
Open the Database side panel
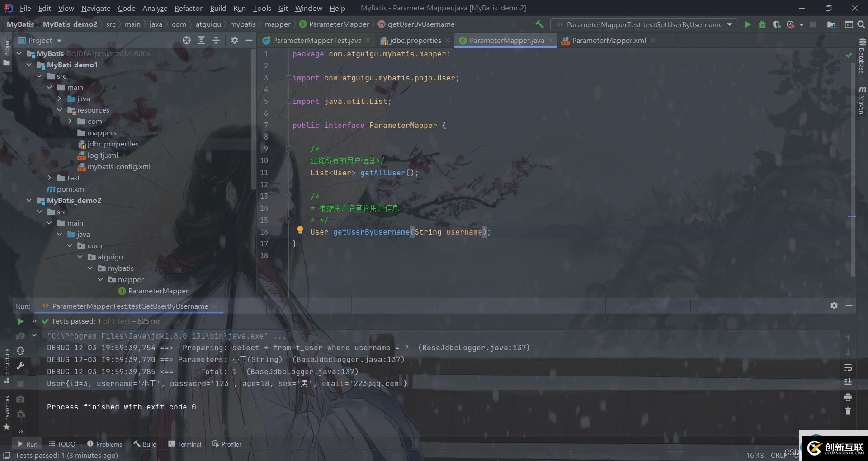[x=862, y=56]
